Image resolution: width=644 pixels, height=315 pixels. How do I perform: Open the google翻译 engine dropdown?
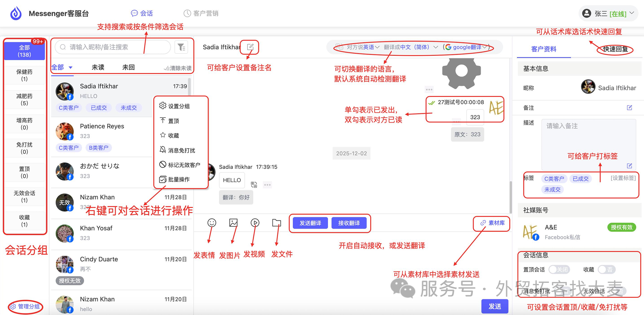click(467, 47)
